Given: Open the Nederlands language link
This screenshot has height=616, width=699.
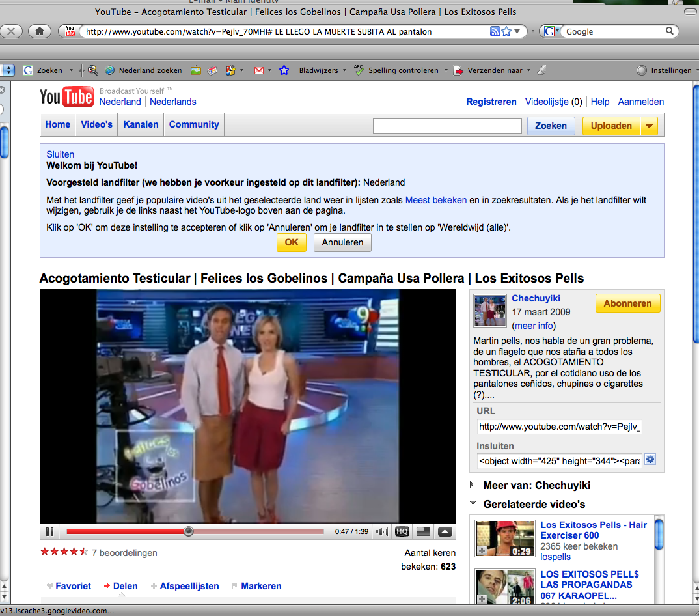Looking at the screenshot, I should (173, 102).
